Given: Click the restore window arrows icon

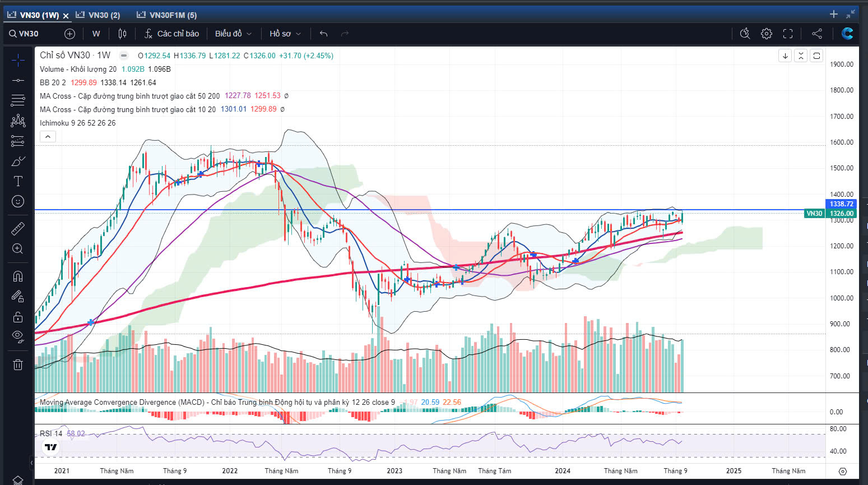Looking at the screenshot, I should (851, 14).
